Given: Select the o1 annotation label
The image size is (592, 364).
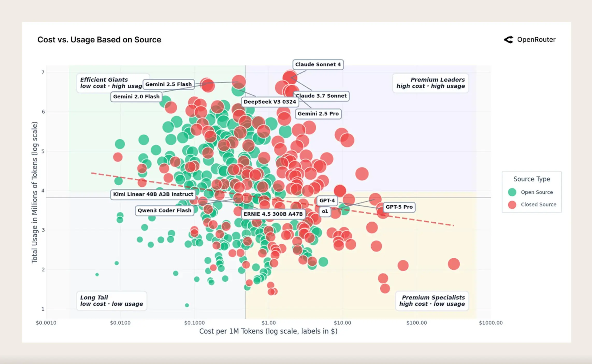Looking at the screenshot, I should [x=325, y=211].
